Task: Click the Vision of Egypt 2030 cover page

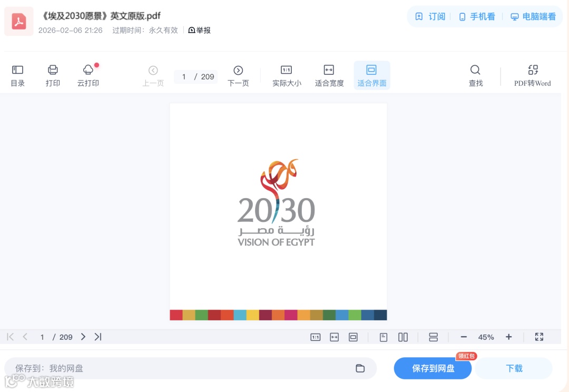Action: coord(278,212)
